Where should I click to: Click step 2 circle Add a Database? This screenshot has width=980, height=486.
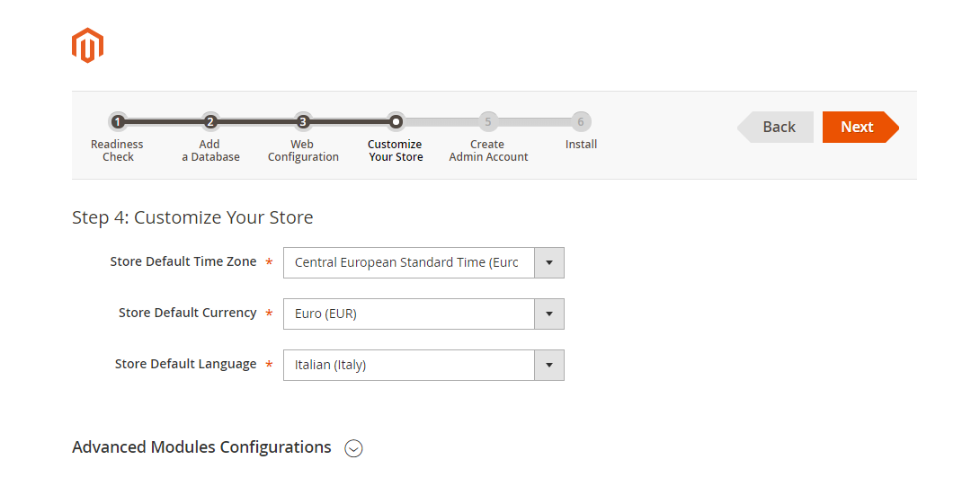210,121
